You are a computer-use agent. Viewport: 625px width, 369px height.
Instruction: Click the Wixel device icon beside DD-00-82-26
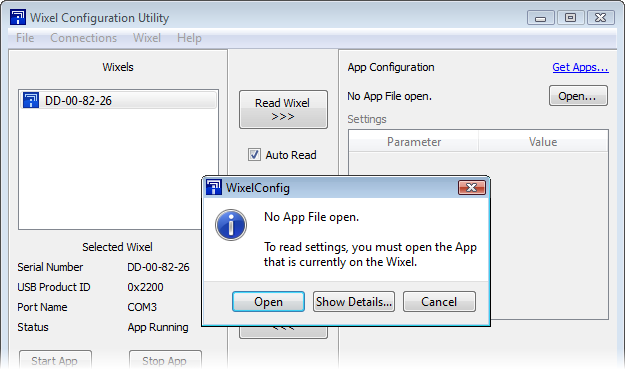[x=31, y=100]
